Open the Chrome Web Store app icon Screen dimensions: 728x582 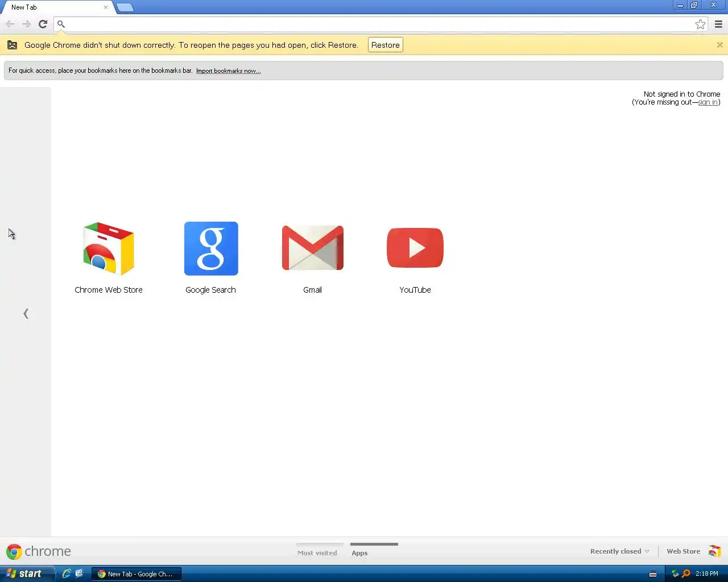click(x=109, y=248)
